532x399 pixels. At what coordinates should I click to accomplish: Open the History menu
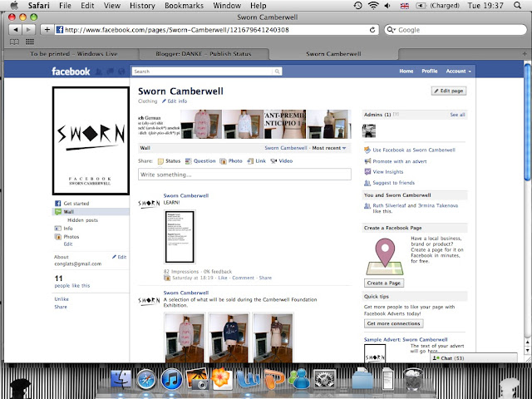(x=142, y=6)
